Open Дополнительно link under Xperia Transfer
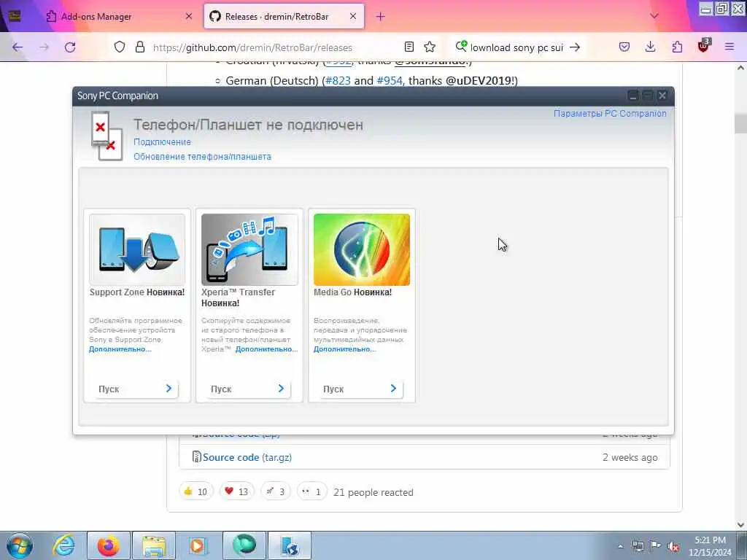 tap(266, 349)
